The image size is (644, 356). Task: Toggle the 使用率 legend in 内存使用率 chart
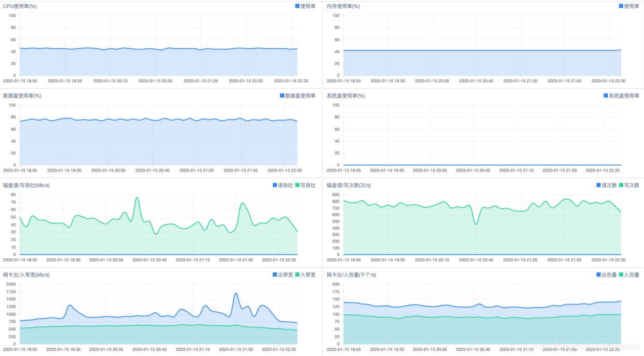coord(629,6)
